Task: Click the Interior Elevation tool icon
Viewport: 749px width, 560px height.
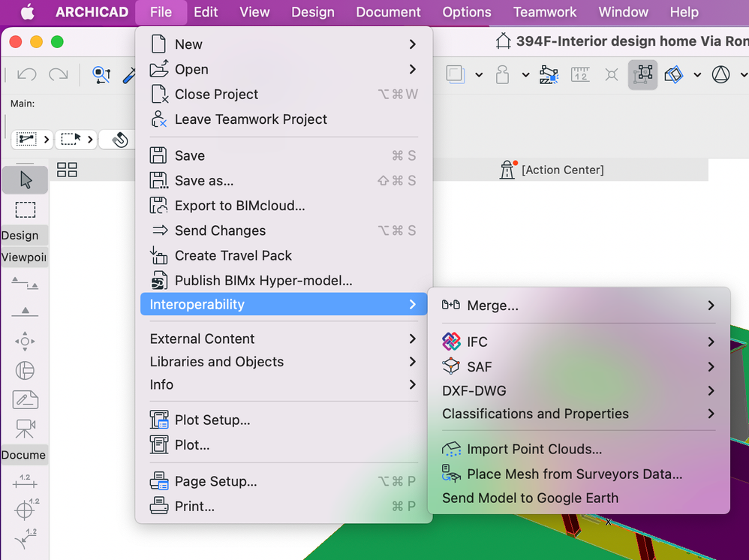Action: (25, 341)
